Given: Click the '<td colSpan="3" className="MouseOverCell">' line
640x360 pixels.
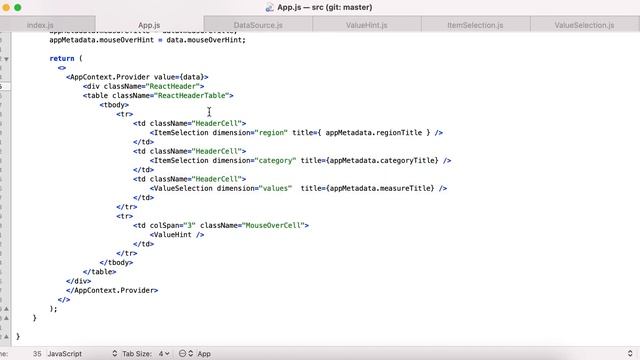Looking at the screenshot, I should (x=221, y=225).
